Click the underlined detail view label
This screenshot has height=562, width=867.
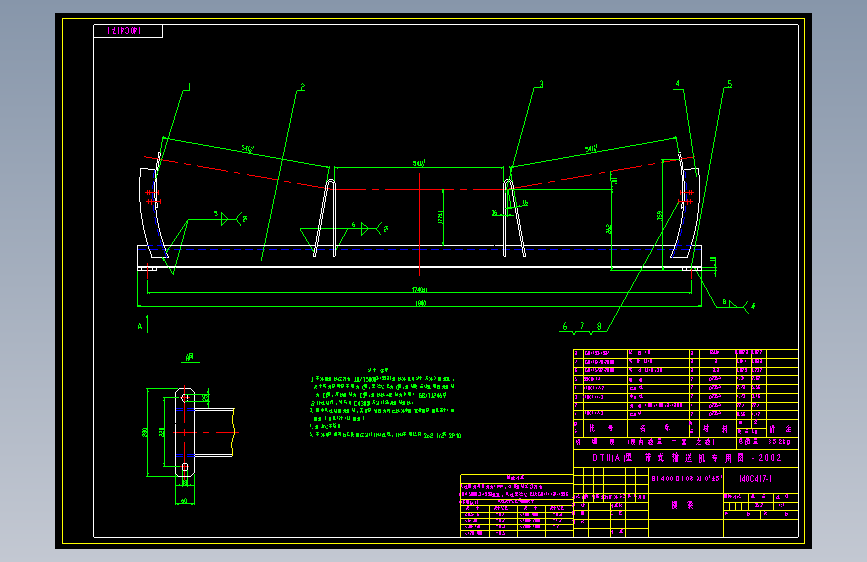(190, 358)
